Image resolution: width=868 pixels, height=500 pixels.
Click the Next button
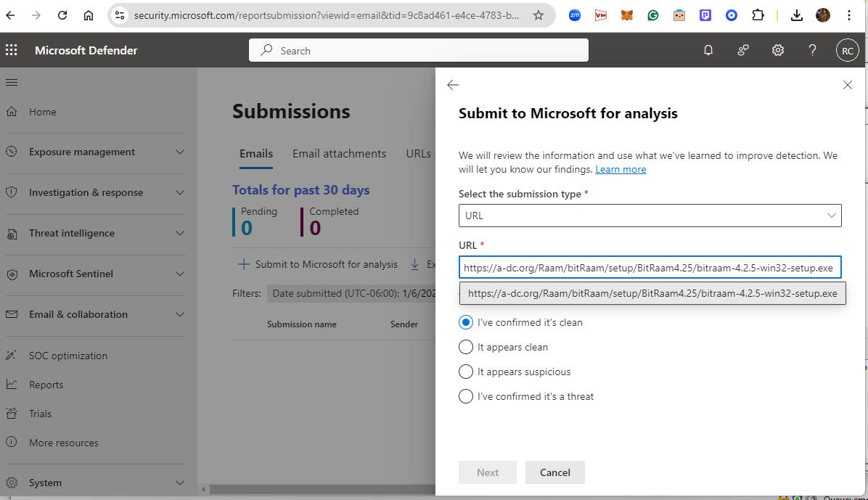[487, 472]
